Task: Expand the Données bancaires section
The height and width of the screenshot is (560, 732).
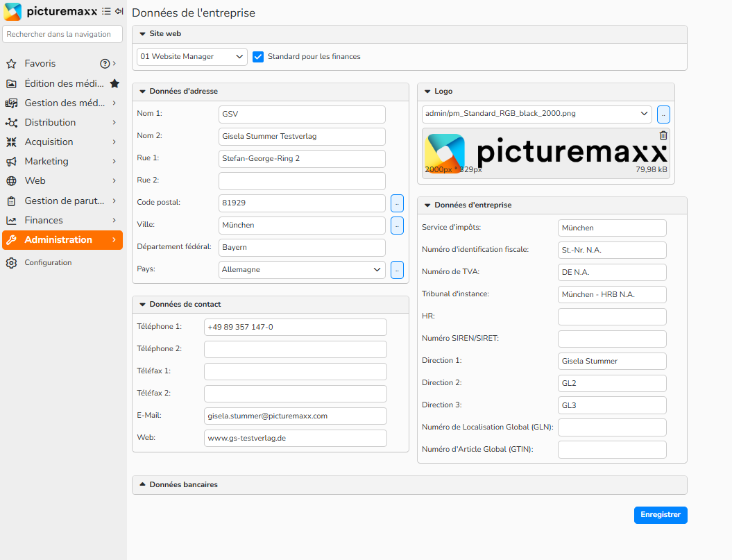Action: click(x=142, y=484)
